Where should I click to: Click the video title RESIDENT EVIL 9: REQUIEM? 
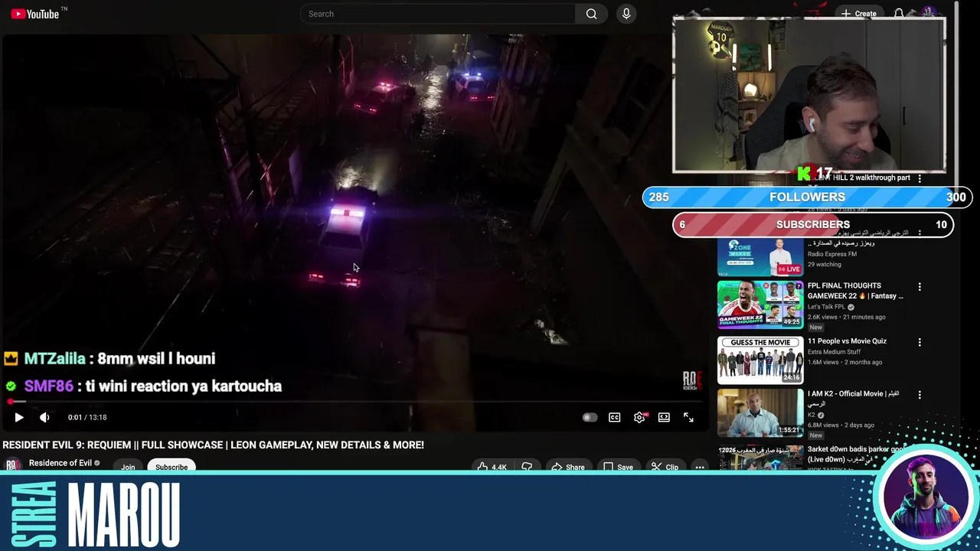click(213, 445)
